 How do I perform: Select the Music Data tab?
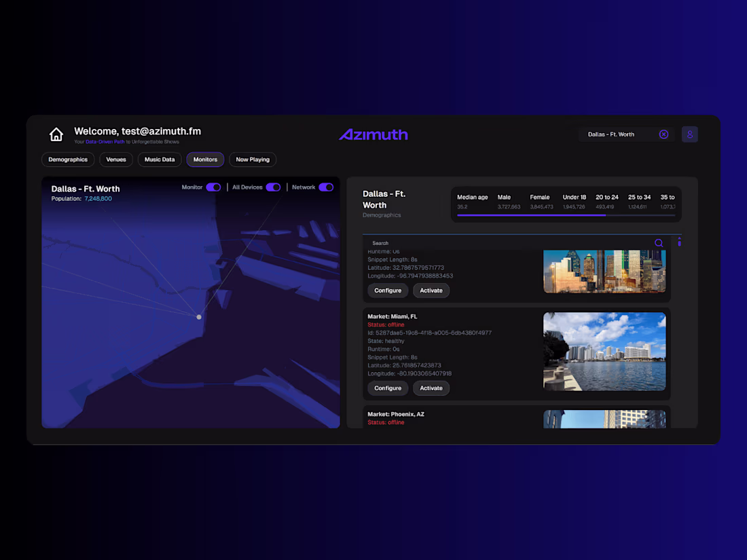[x=159, y=160]
